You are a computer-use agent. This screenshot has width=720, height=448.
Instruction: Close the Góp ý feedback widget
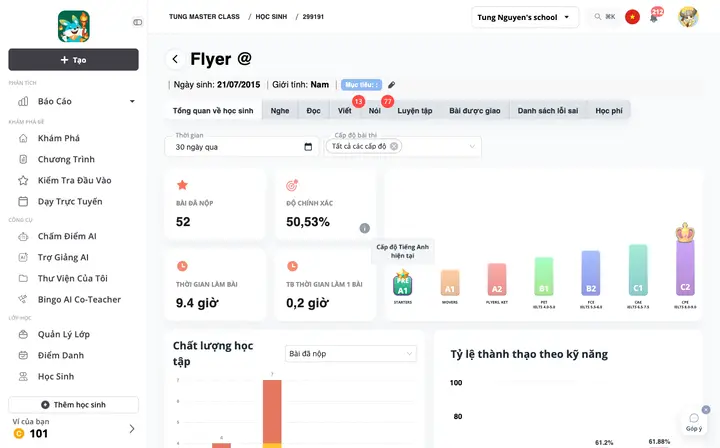pyautogui.click(x=706, y=409)
